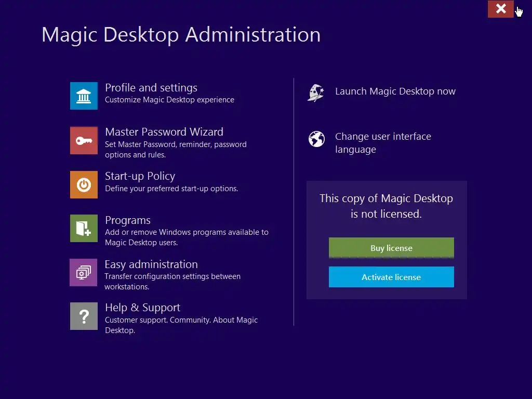Click the Activate license button
This screenshot has width=532, height=399.
click(x=391, y=277)
